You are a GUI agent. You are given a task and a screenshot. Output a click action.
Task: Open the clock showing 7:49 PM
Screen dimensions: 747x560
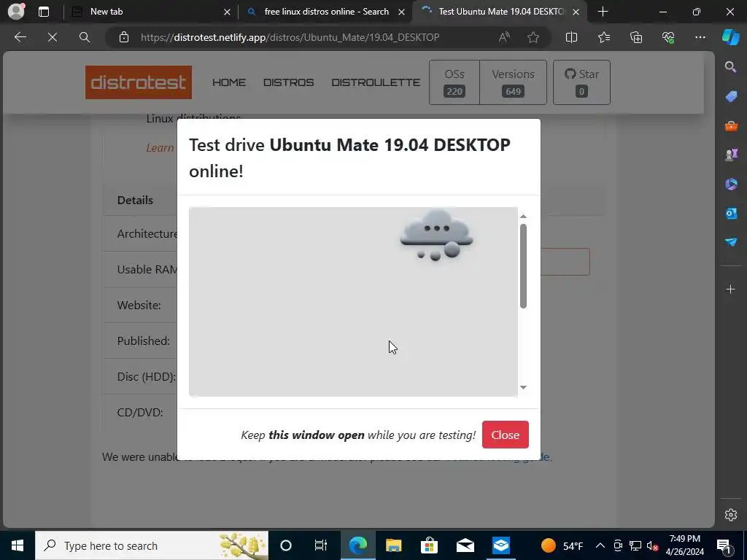pyautogui.click(x=684, y=545)
